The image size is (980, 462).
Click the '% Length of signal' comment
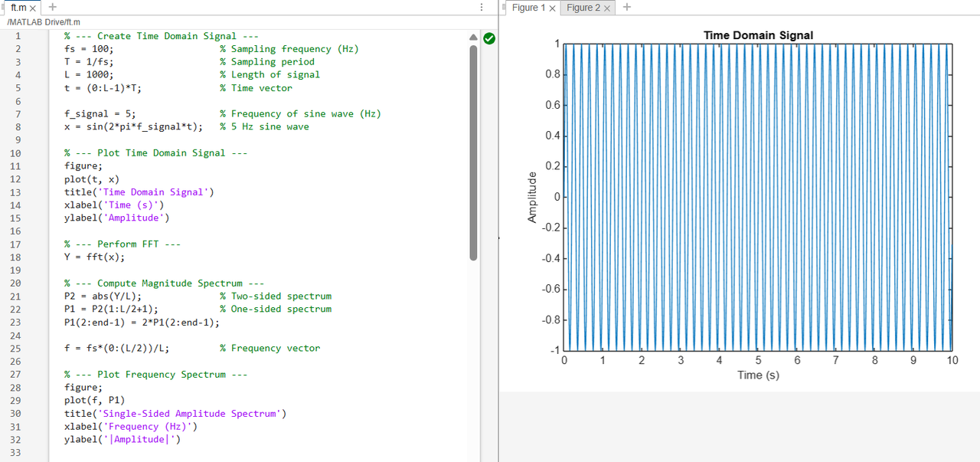coord(269,75)
